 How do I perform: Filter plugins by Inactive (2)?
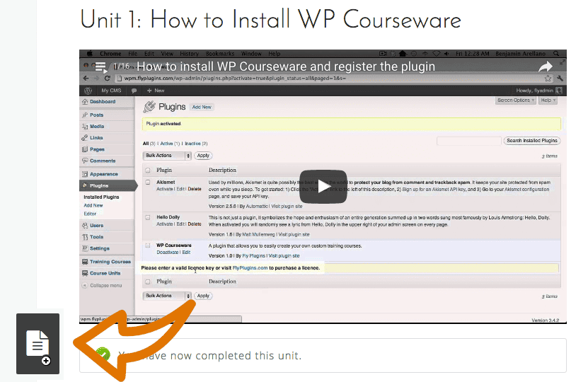196,144
